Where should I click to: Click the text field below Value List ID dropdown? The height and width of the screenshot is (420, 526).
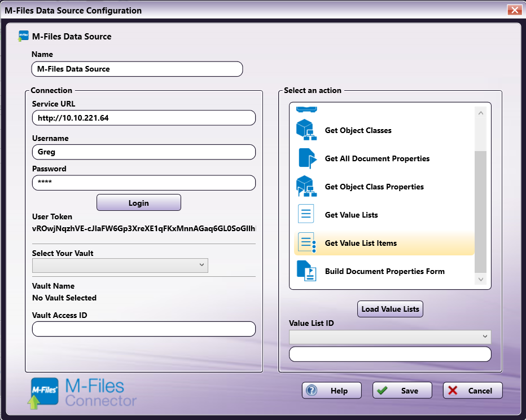[390, 354]
